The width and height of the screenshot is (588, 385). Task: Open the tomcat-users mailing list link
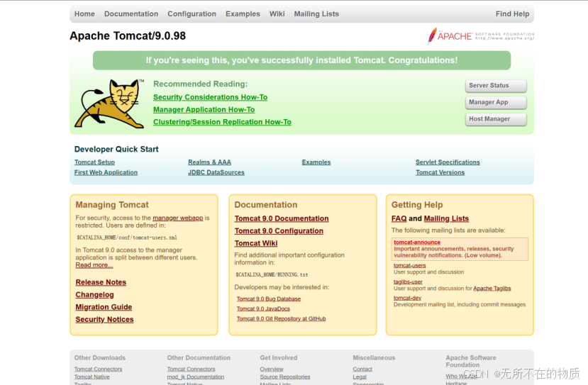tap(409, 265)
